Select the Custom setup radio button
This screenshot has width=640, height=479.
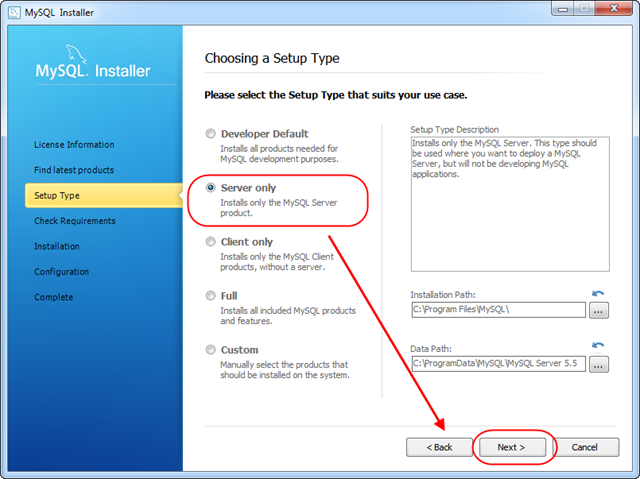point(210,350)
